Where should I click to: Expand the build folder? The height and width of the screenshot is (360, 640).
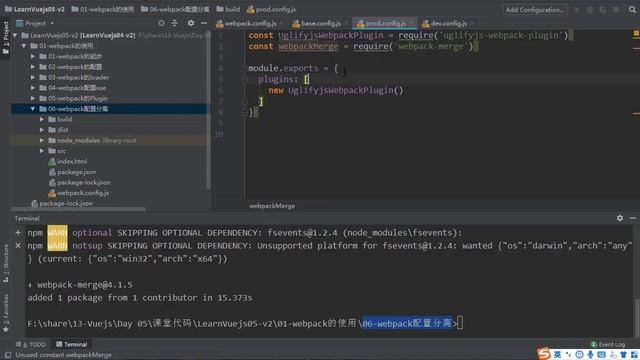(42, 119)
